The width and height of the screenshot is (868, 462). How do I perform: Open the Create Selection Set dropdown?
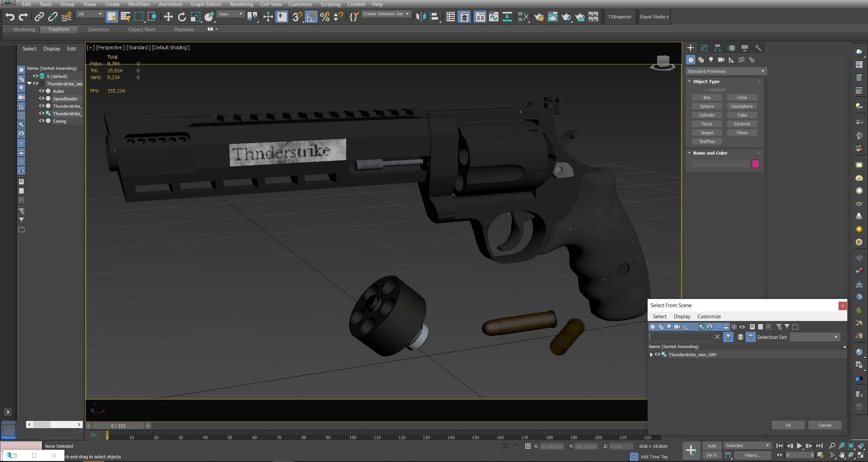point(386,14)
